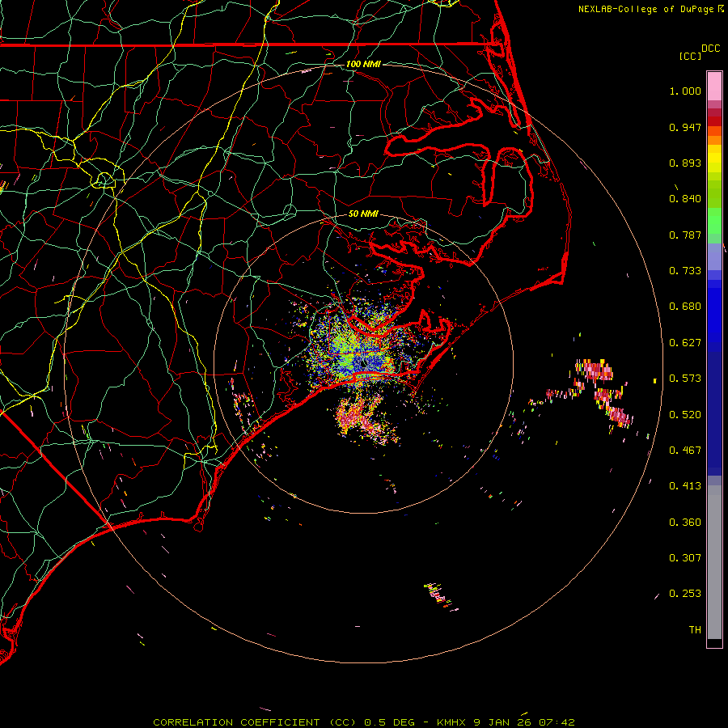
Task: Select the 0.787 scale value
Action: pyautogui.click(x=685, y=235)
